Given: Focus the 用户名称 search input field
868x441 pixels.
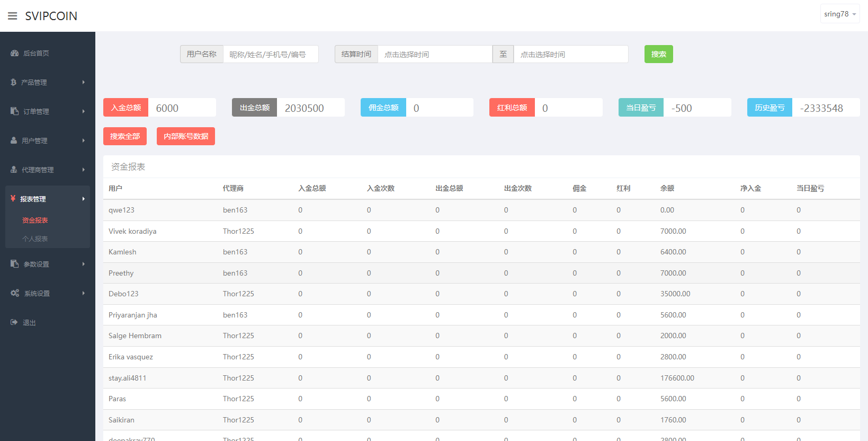Looking at the screenshot, I should click(270, 55).
